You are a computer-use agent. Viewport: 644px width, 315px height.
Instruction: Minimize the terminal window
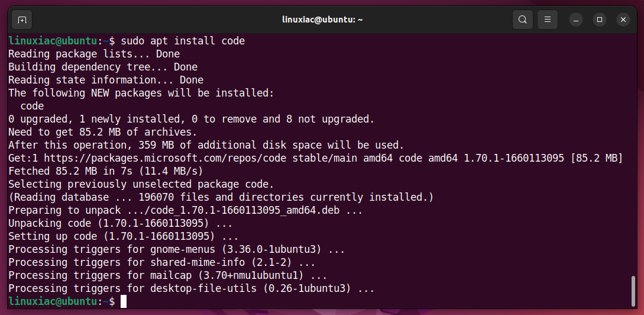[x=576, y=20]
